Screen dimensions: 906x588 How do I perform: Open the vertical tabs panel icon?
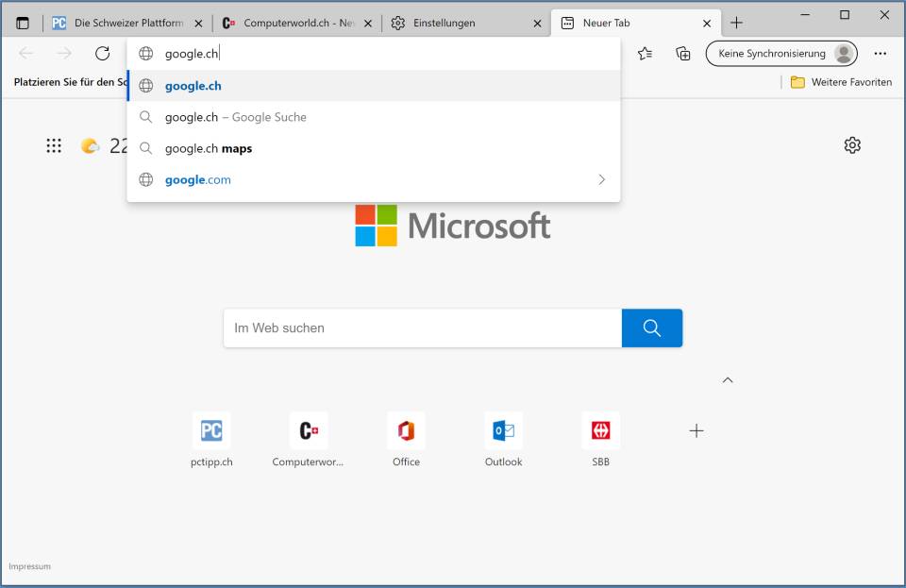(x=23, y=23)
